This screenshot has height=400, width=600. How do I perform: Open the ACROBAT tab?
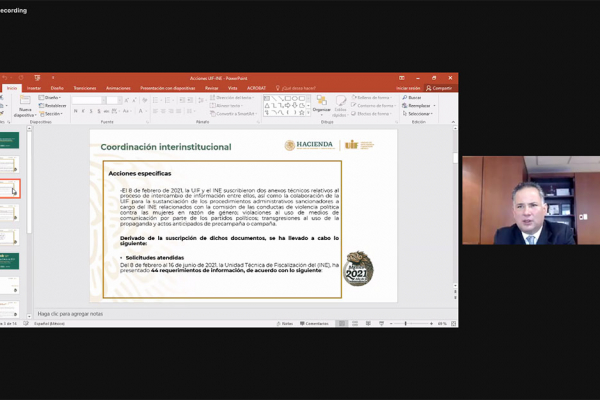click(x=256, y=88)
